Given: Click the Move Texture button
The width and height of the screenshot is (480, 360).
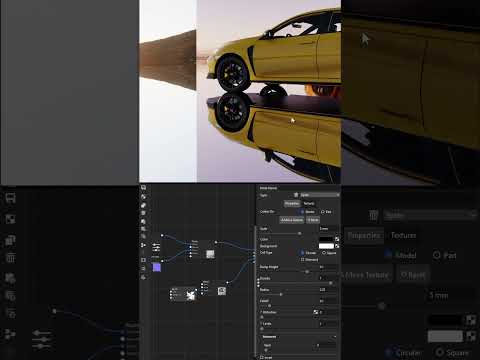Looking at the screenshot, I should tap(292, 220).
